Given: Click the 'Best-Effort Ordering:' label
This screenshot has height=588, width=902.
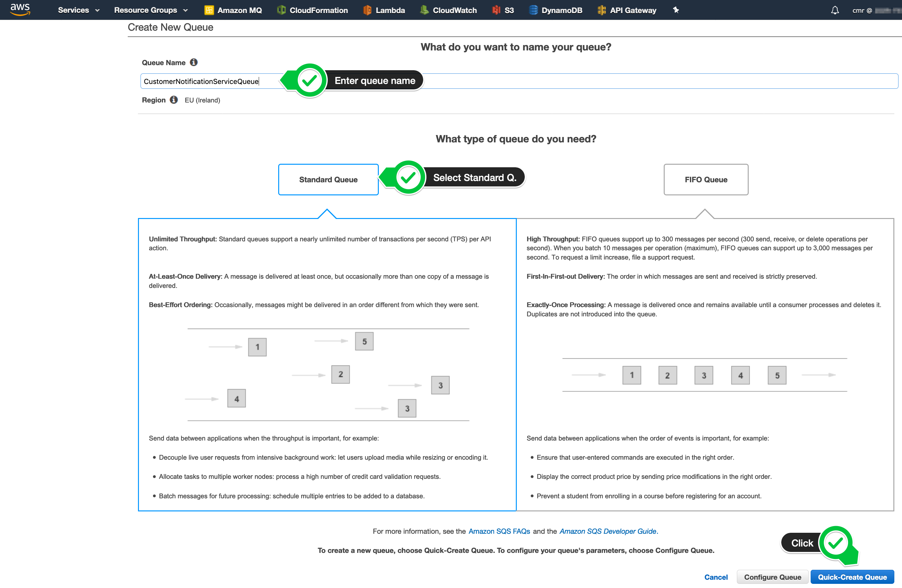Looking at the screenshot, I should point(180,305).
